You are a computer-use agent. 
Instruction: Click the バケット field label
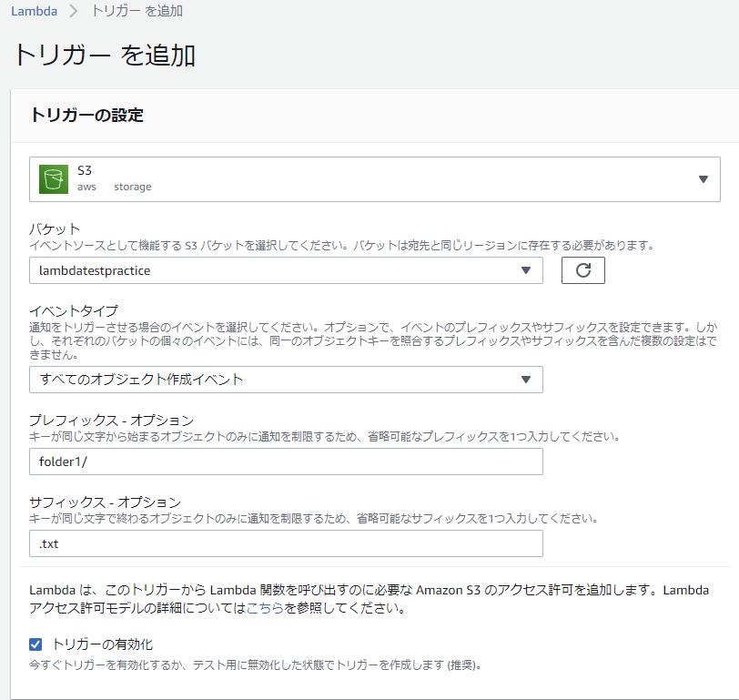tap(55, 229)
